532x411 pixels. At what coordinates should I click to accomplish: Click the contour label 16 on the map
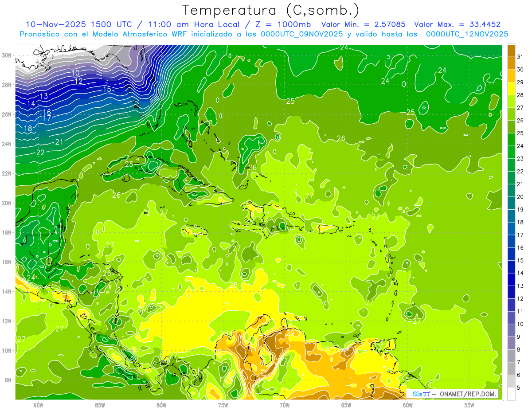click(47, 112)
